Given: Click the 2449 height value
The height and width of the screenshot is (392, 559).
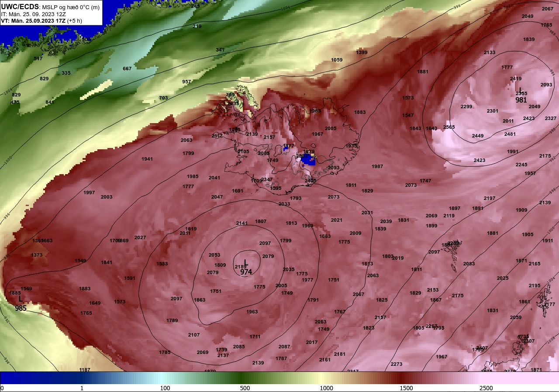Looking at the screenshot, I should pos(478,136).
